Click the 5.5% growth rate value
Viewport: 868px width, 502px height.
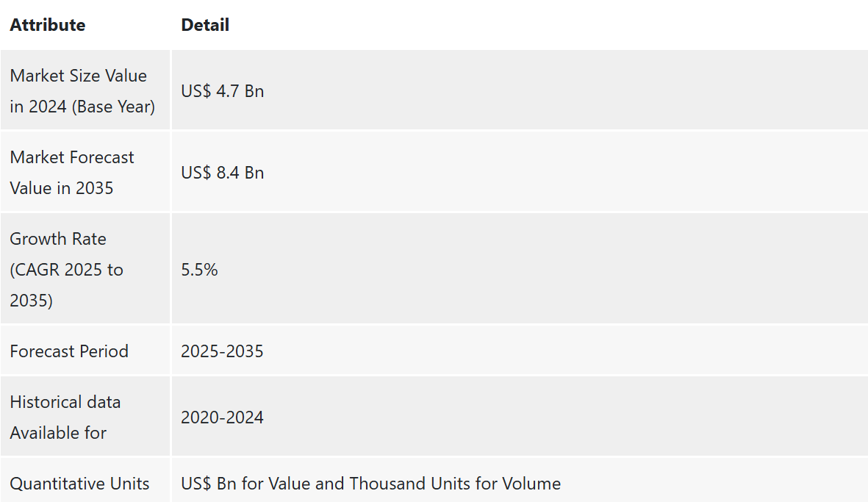coord(199,270)
